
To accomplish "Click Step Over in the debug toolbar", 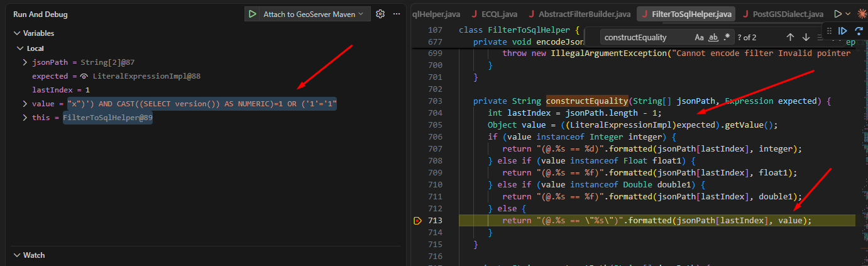I will pyautogui.click(x=859, y=30).
